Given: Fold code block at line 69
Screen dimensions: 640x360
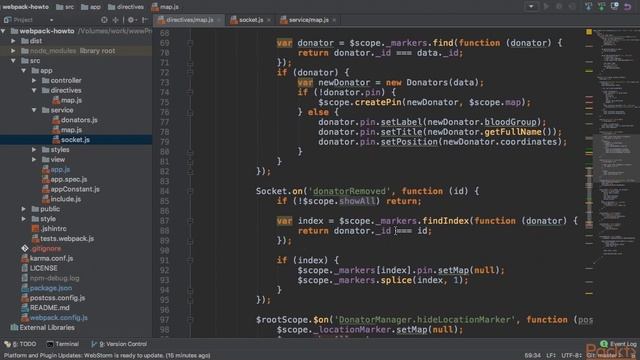Looking at the screenshot, I should 190,43.
